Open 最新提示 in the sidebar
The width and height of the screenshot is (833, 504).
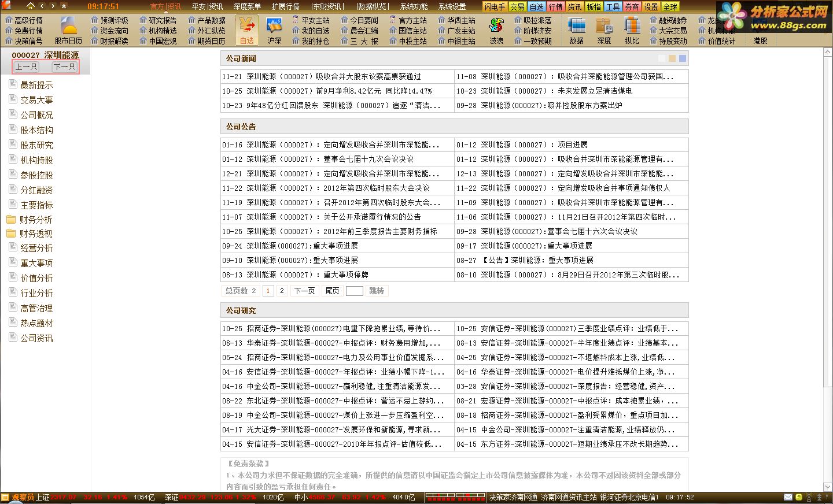coord(36,85)
